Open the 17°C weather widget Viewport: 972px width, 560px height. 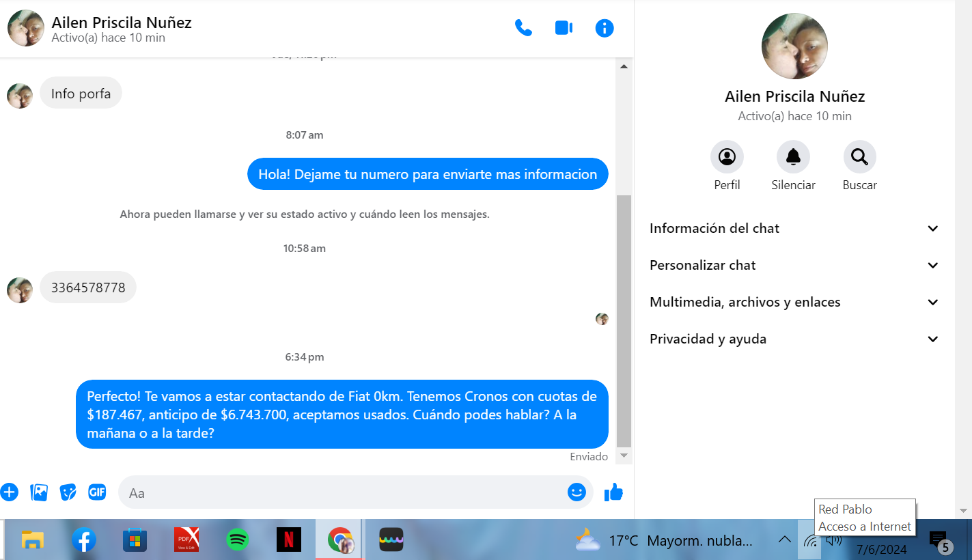click(665, 541)
